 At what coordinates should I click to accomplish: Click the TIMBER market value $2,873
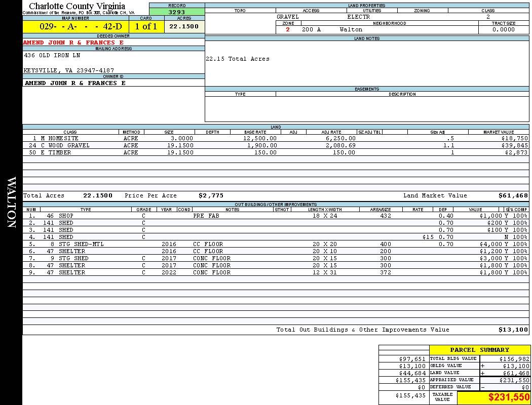pos(516,152)
